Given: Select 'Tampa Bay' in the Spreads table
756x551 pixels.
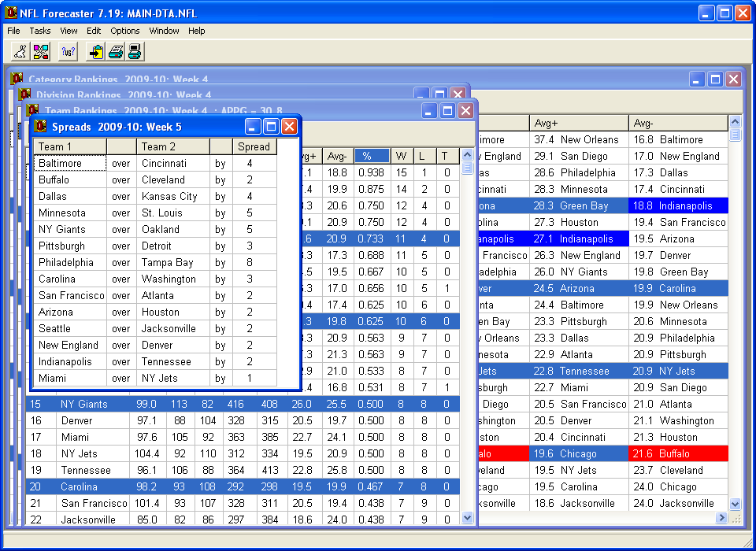Looking at the screenshot, I should click(x=173, y=262).
